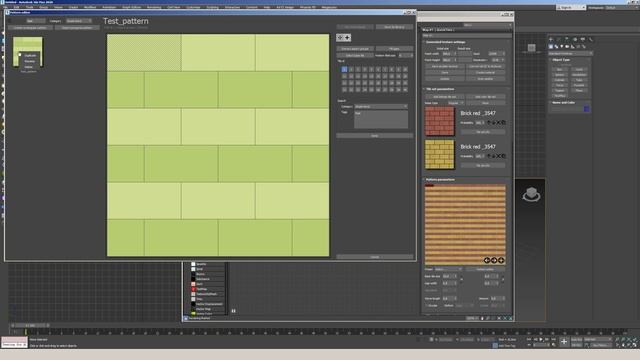Click the Sign In button
640x360 pixels.
571,7
